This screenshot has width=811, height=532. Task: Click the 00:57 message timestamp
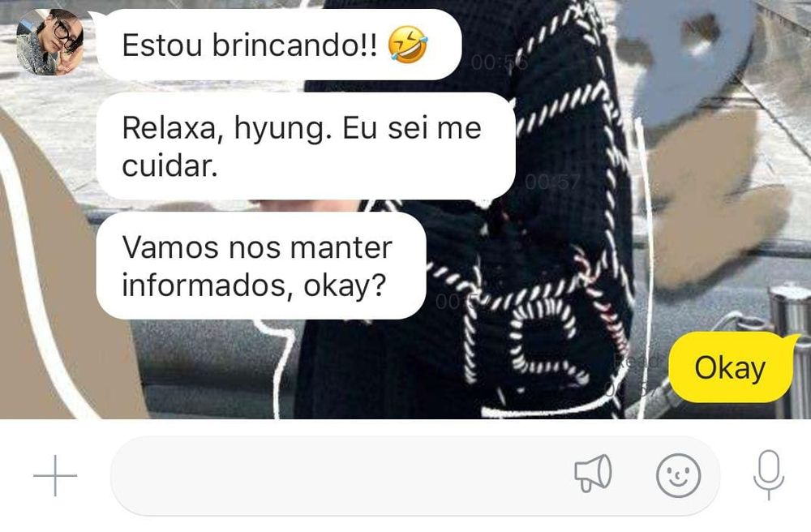pos(552,182)
